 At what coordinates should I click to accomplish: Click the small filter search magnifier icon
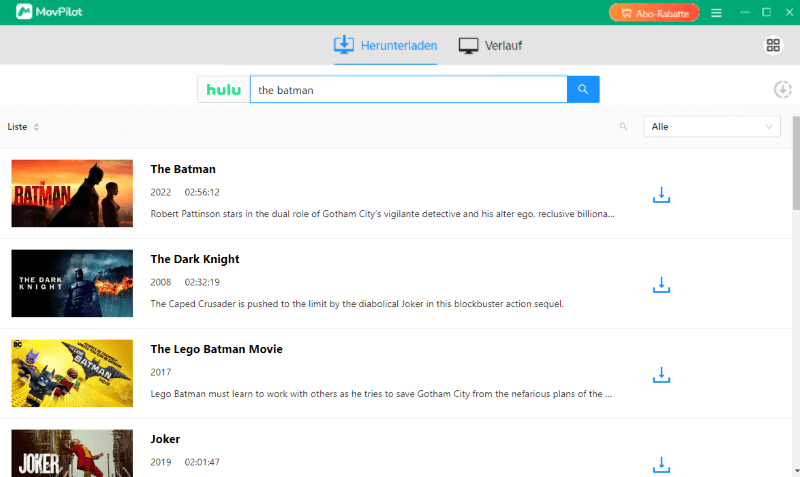point(623,127)
